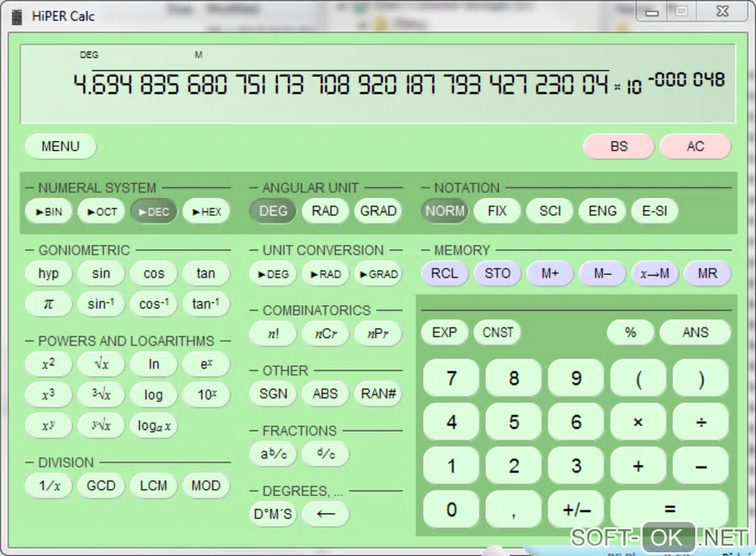Click the multiplication × key

coord(638,423)
